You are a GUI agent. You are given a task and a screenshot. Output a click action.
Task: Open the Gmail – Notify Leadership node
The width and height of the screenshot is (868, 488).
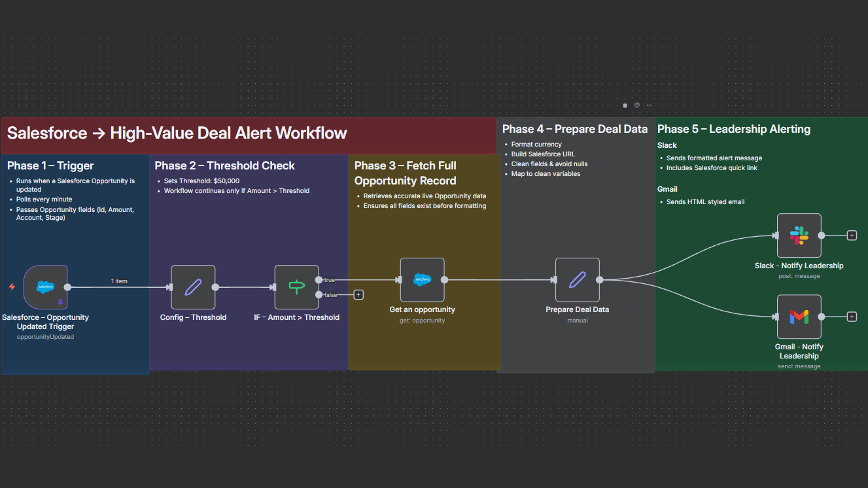(799, 316)
